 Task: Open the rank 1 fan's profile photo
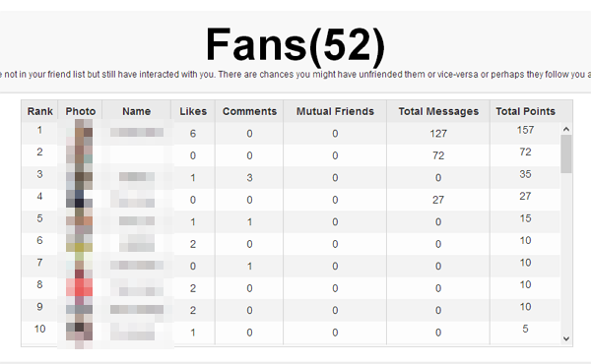[79, 133]
